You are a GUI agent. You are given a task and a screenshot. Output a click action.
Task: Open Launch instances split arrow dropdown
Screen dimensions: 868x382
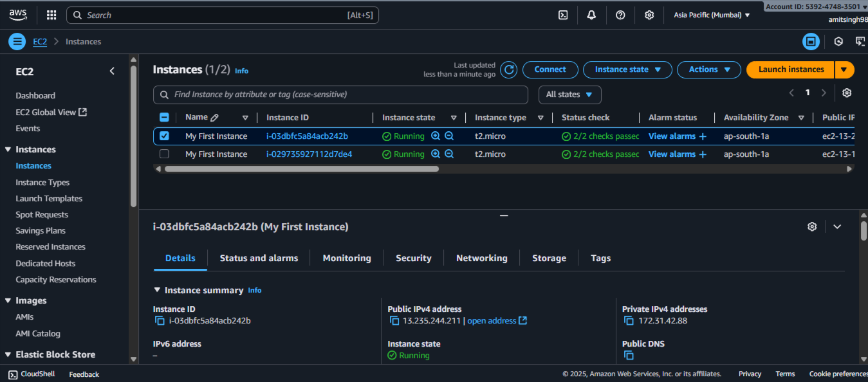click(x=844, y=69)
